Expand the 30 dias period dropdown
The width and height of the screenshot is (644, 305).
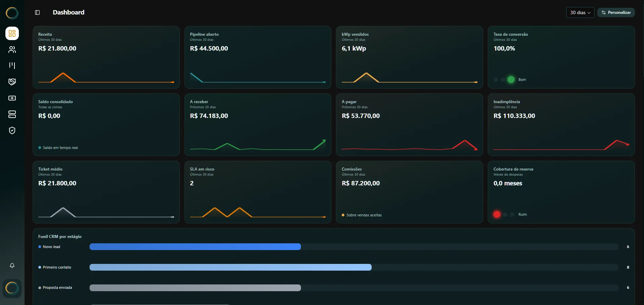580,12
